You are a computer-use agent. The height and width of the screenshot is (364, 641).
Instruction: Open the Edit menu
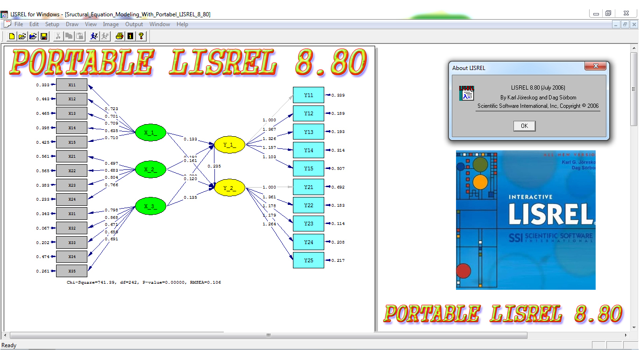(34, 24)
